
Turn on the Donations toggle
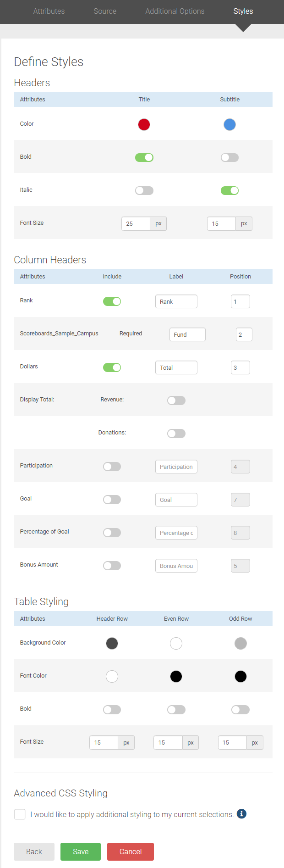click(x=176, y=433)
